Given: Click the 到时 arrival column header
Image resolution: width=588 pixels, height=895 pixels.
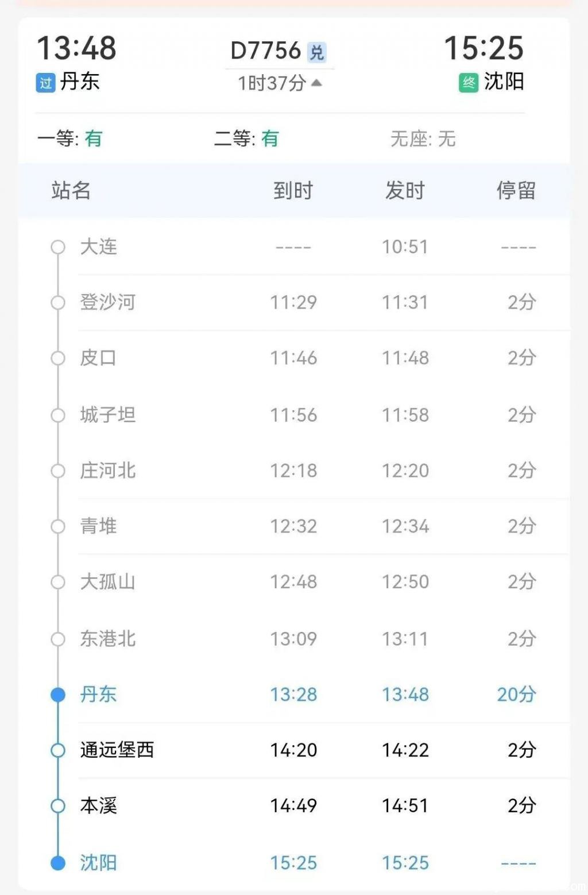Looking at the screenshot, I should tap(293, 190).
